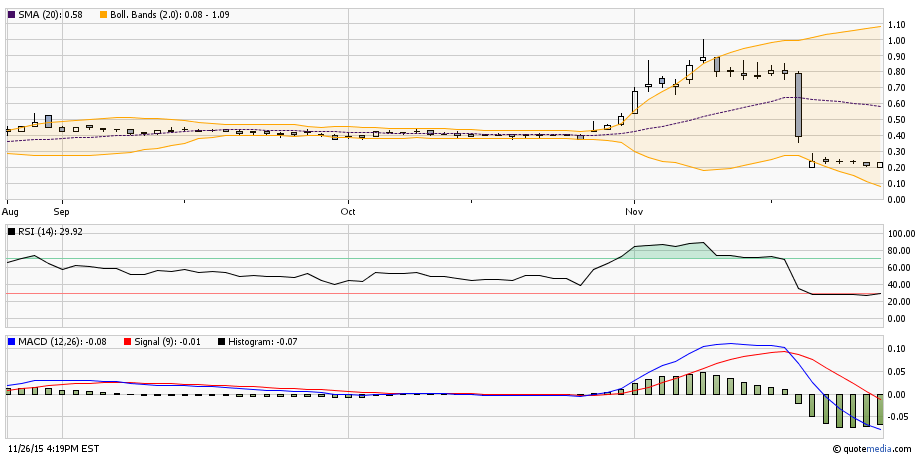Click the black RSI (14) legend swatch

pos(11,231)
